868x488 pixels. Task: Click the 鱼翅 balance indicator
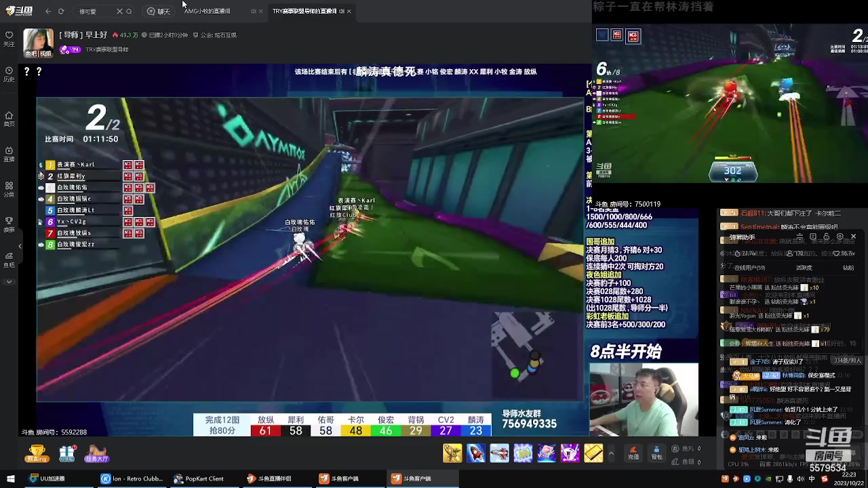(688, 462)
